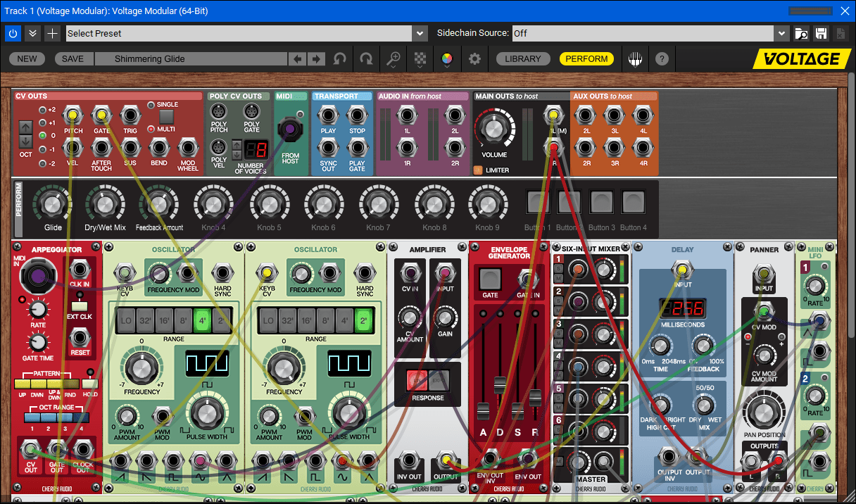Screen dimensions: 856x504
Task: Click Audio In 1L jack
Action: (x=405, y=115)
